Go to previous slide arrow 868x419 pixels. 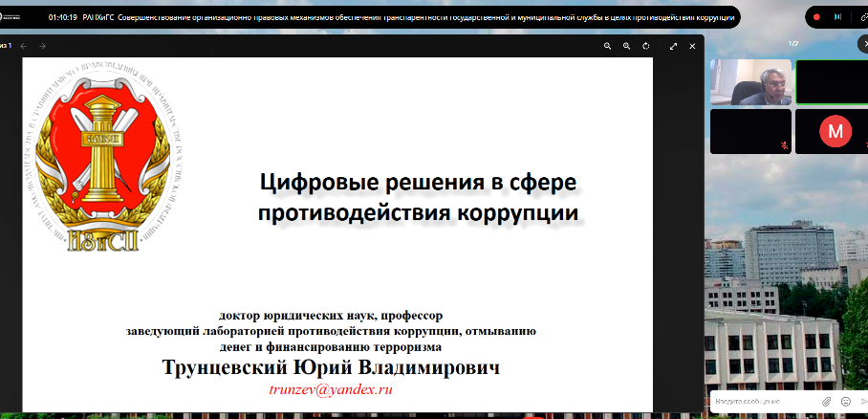(24, 46)
